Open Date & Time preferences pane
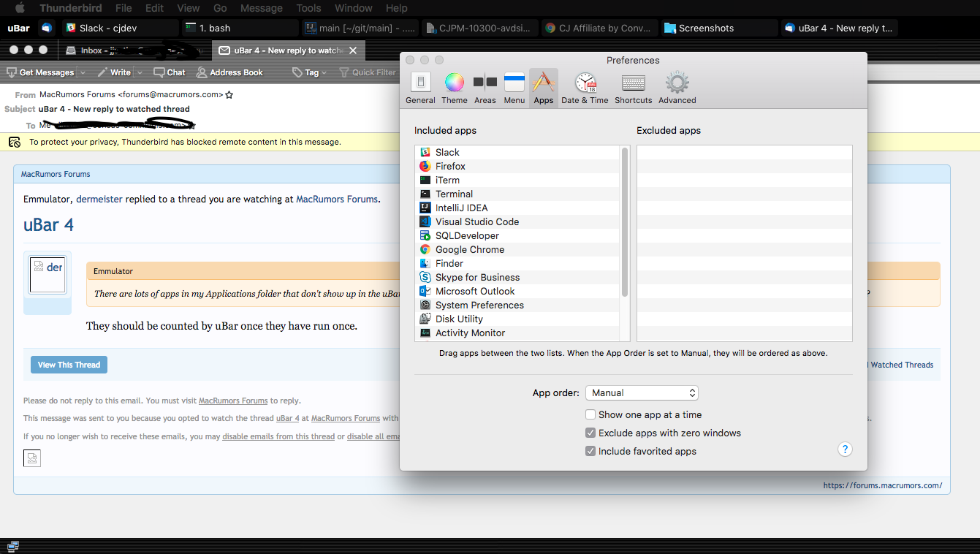 [585, 88]
